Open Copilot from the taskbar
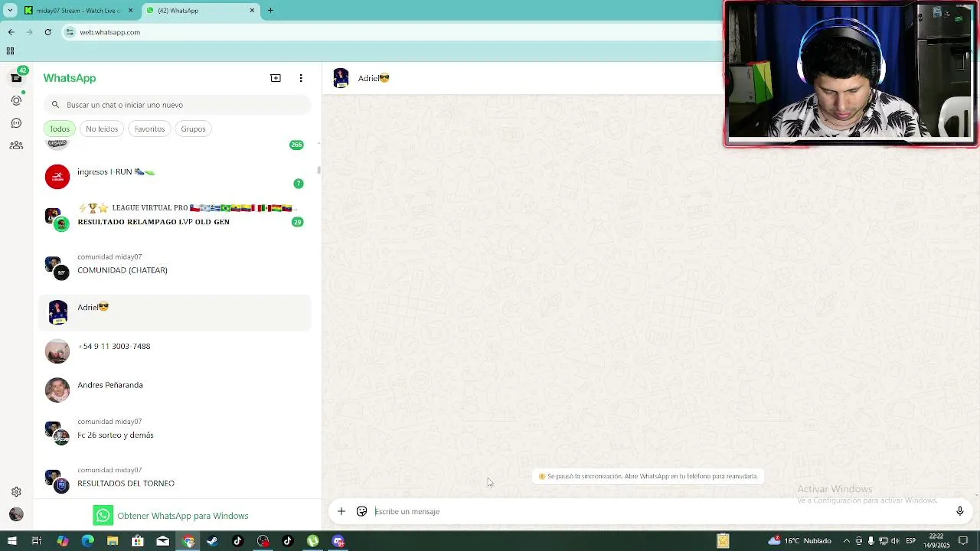Screen dimensions: 980x551 point(63,541)
